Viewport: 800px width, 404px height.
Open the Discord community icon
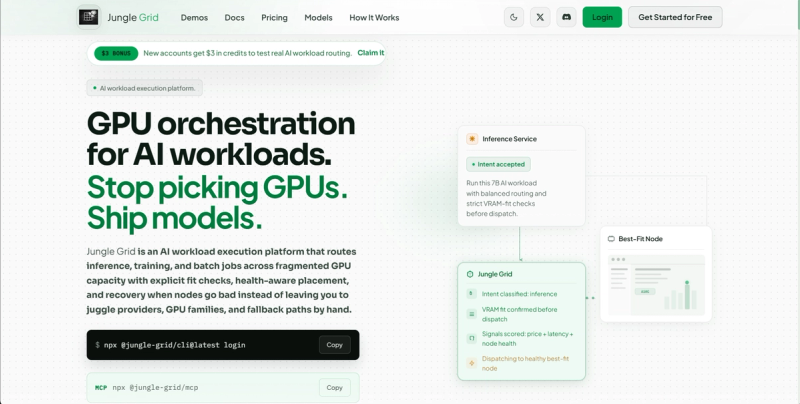tap(566, 17)
